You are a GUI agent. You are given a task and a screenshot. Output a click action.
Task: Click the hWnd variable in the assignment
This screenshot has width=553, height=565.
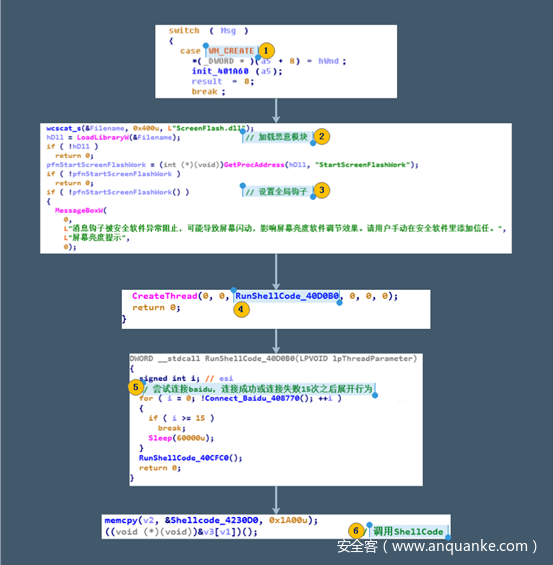[x=328, y=61]
